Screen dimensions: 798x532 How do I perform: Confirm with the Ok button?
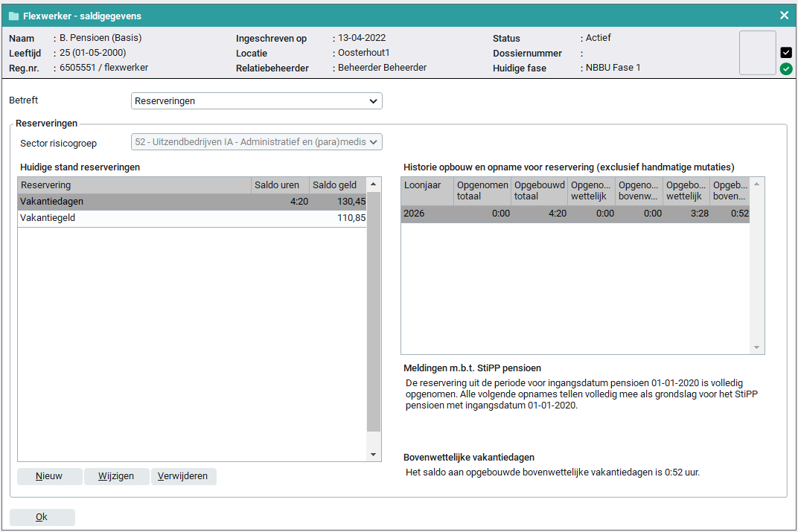[x=42, y=517]
